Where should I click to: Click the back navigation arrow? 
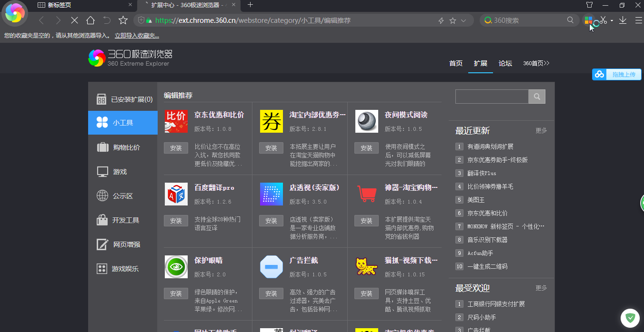(41, 20)
